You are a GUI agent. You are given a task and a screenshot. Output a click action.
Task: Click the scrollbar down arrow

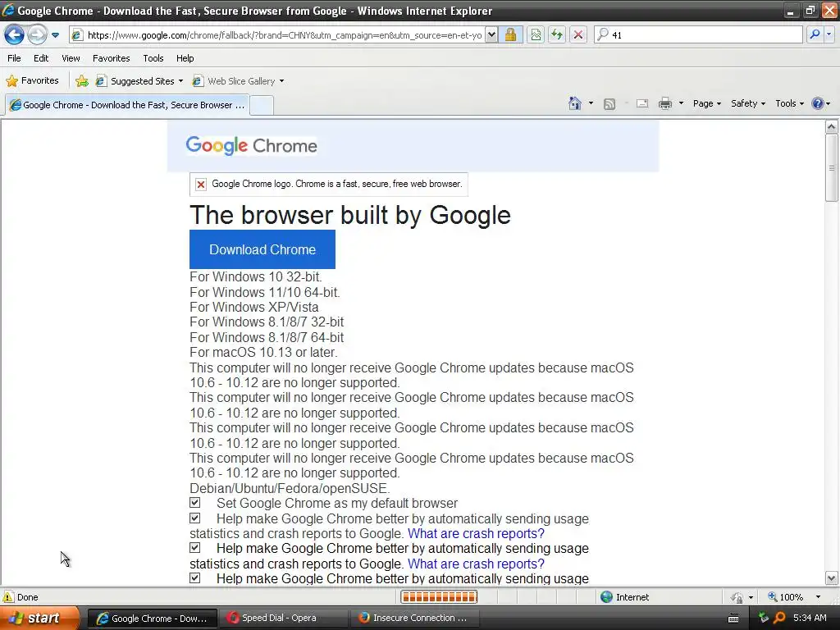[832, 578]
